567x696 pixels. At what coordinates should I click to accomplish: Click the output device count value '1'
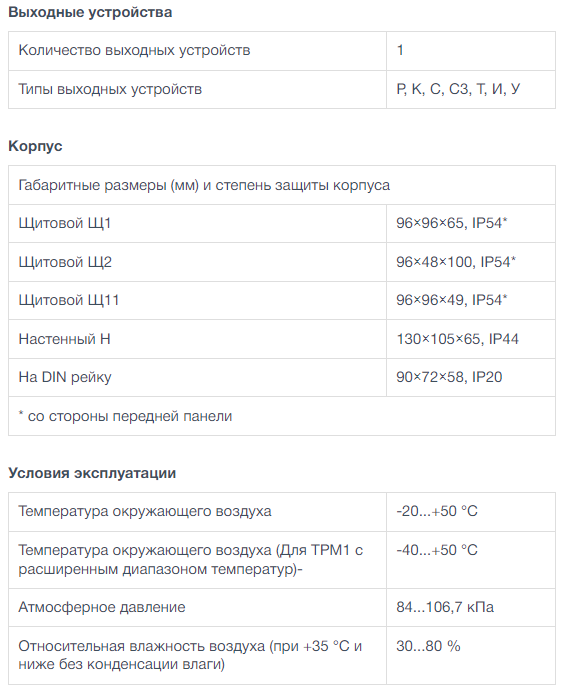(400, 50)
